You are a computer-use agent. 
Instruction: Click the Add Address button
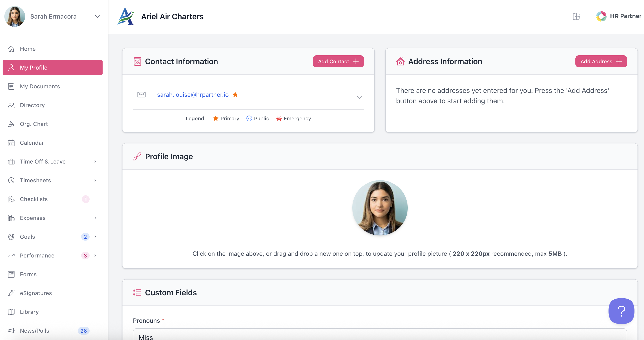click(601, 61)
